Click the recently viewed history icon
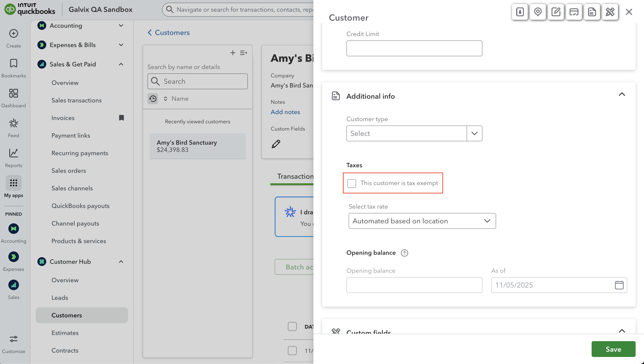The width and height of the screenshot is (644, 364). [x=153, y=99]
